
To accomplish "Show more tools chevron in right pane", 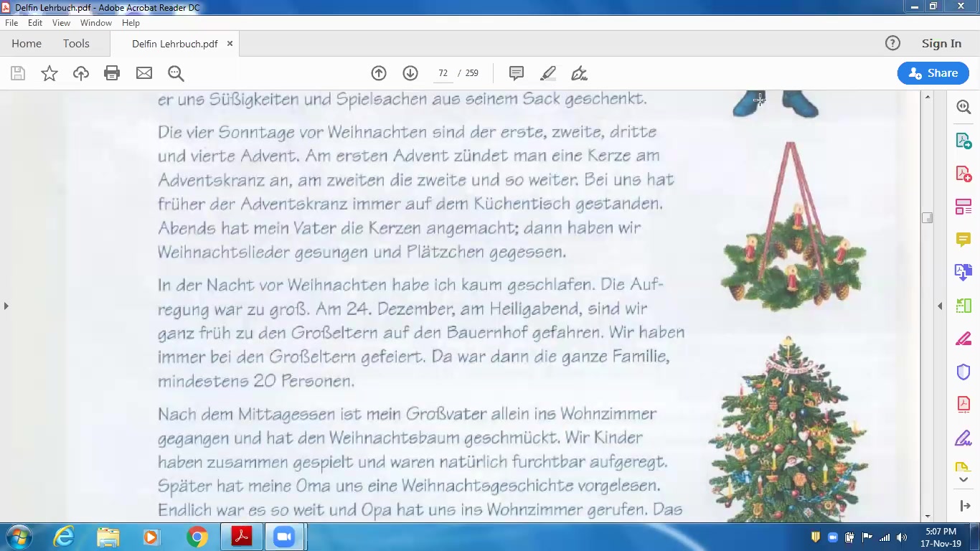I will pyautogui.click(x=963, y=480).
